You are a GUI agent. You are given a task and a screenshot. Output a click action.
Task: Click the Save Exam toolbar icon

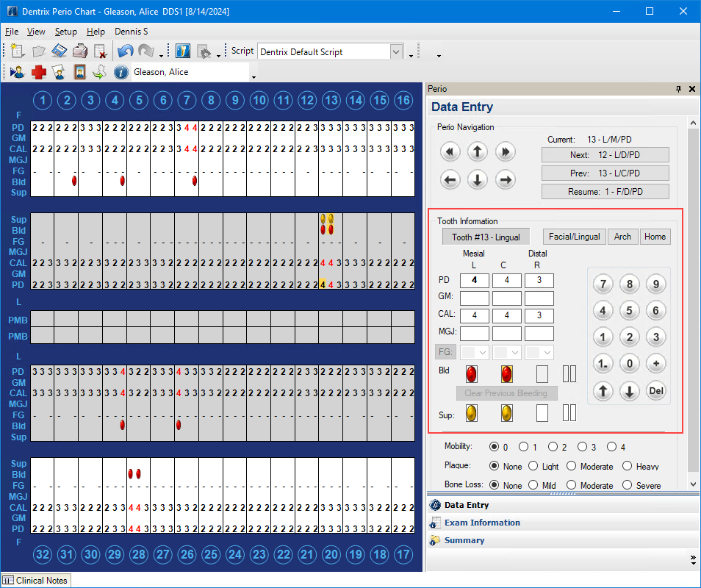pos(60,50)
